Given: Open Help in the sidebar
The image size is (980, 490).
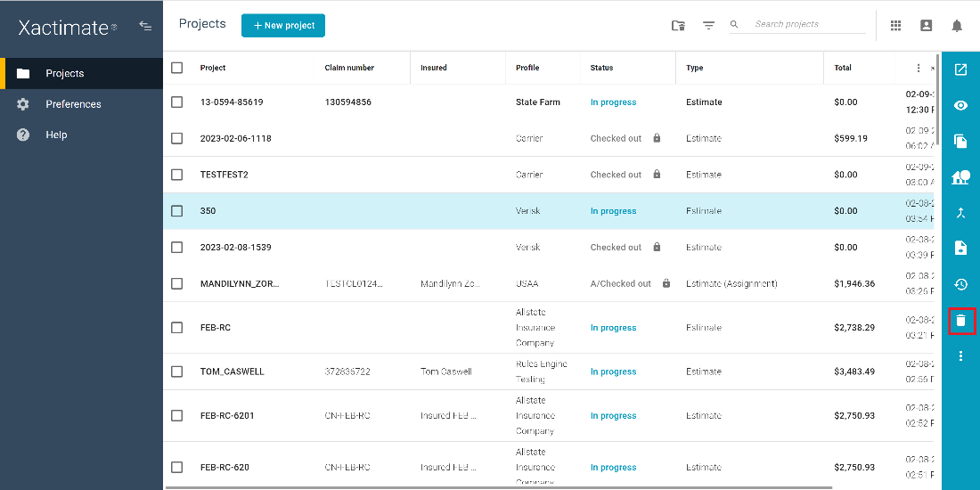Looking at the screenshot, I should pos(81,135).
